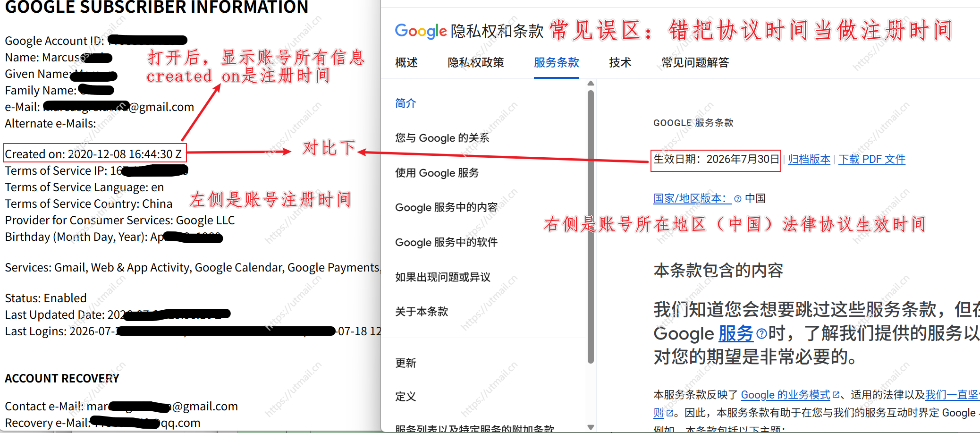Viewport: 980px width, 433px height.
Task: Open Google 服务中的软件 sidebar item
Action: (447, 242)
